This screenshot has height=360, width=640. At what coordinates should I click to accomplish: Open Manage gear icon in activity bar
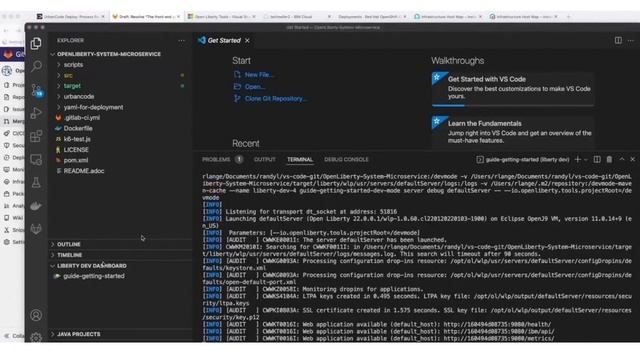pyautogui.click(x=36, y=337)
